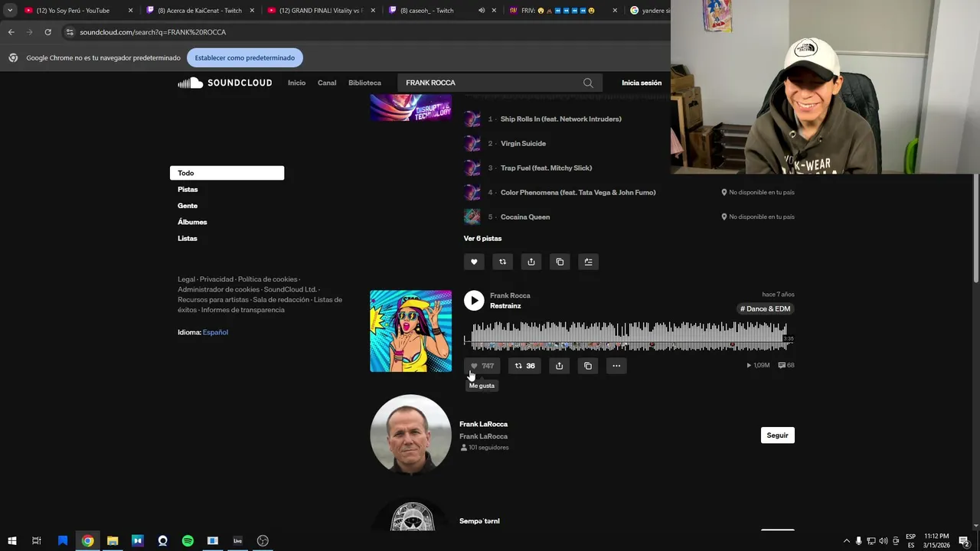
Task: Share the Restrainz track
Action: tap(559, 366)
